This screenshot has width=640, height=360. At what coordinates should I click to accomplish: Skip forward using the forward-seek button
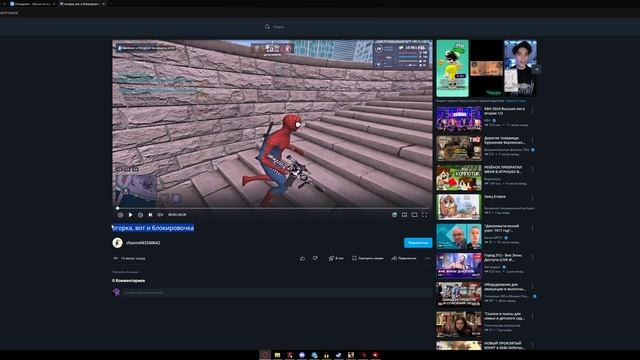[140, 215]
